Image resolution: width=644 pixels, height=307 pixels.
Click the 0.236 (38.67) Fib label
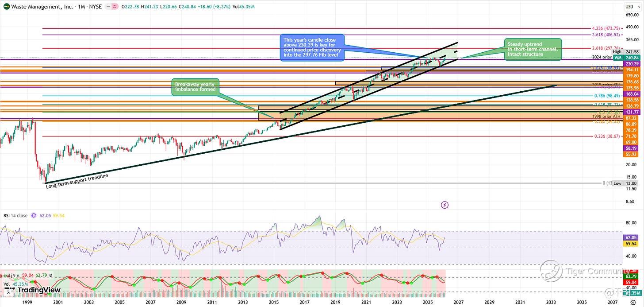[607, 136]
